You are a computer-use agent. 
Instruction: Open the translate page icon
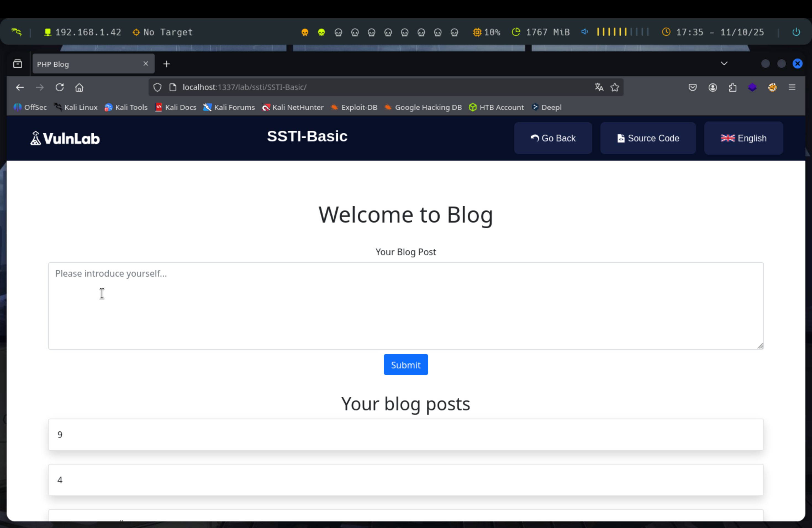599,87
